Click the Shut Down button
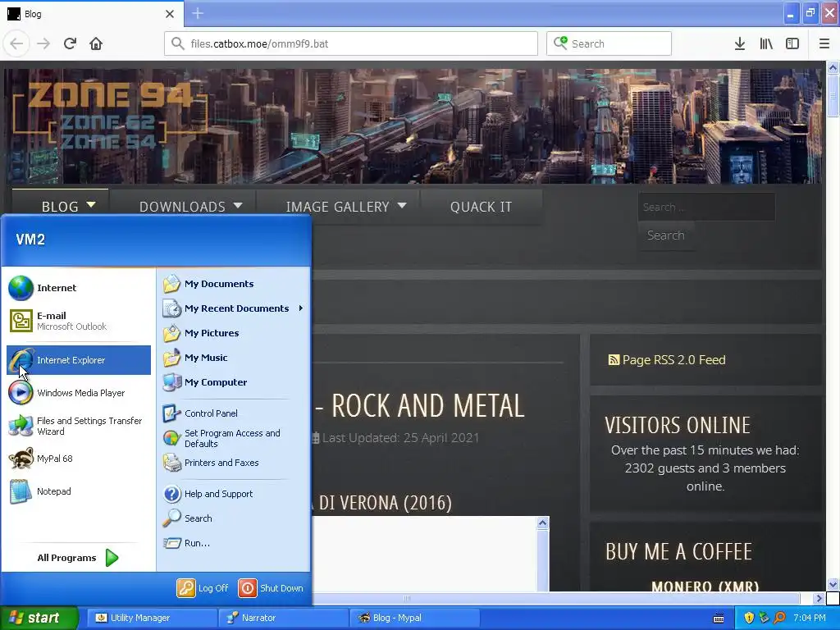This screenshot has width=840, height=630. 271,588
